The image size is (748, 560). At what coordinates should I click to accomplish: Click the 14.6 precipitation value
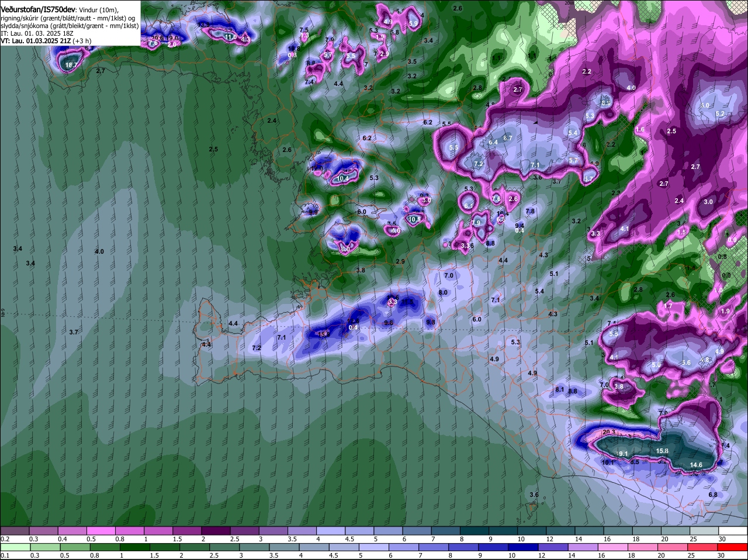coord(696,465)
